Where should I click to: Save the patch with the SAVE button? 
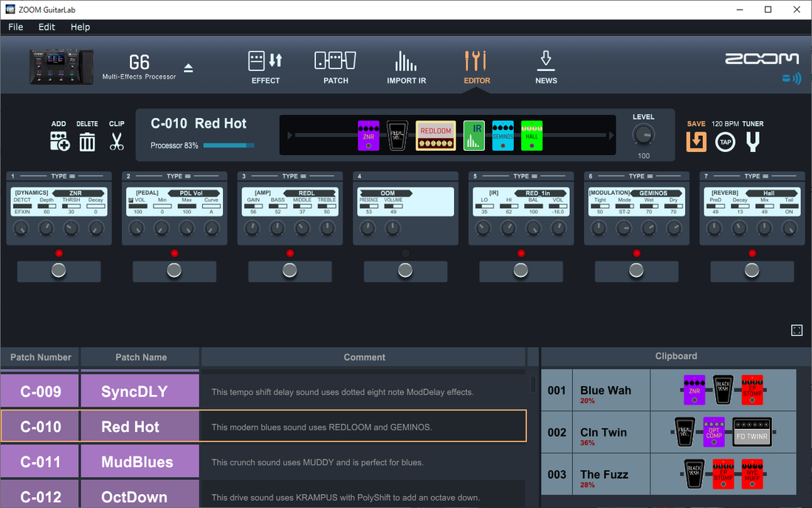pyautogui.click(x=695, y=141)
